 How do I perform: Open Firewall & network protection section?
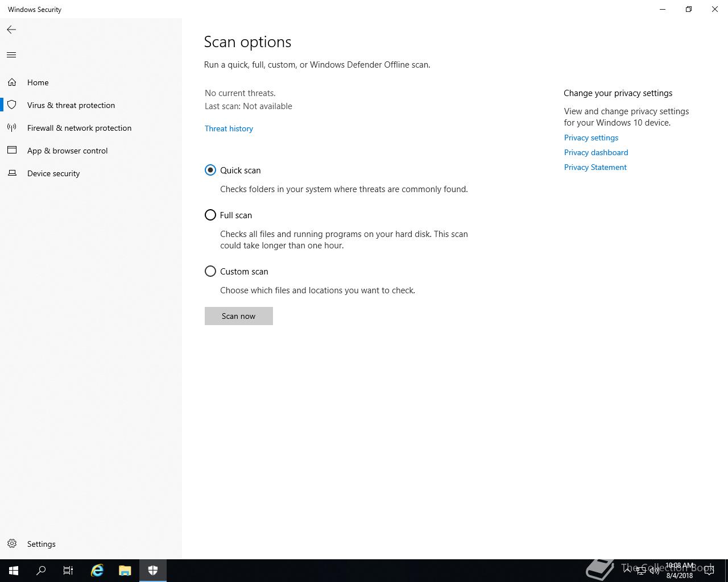pos(91,128)
